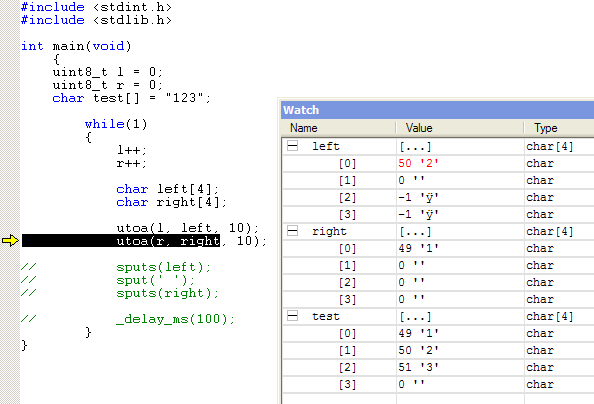Place cursor on char test[] declaration
The image size is (594, 404).
tap(131, 98)
